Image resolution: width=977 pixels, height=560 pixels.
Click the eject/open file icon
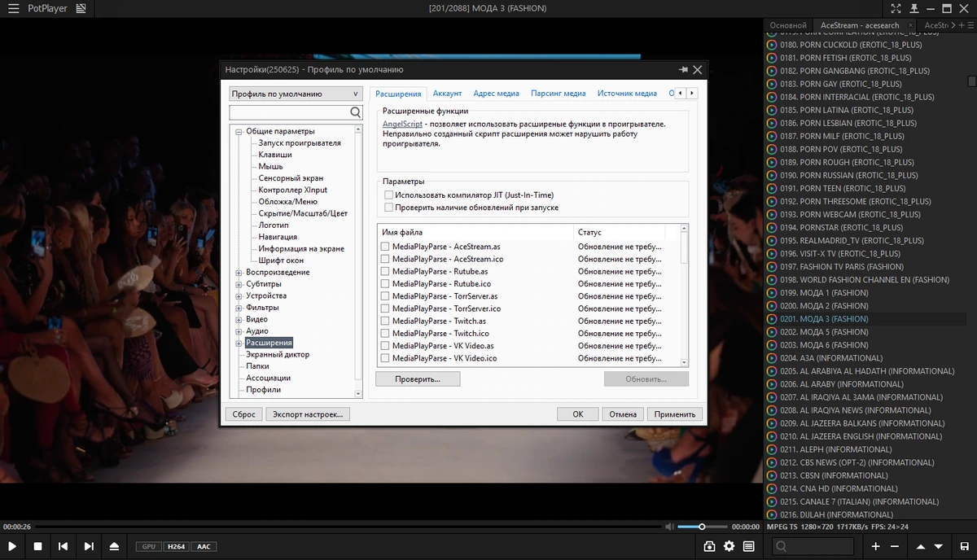click(x=115, y=546)
